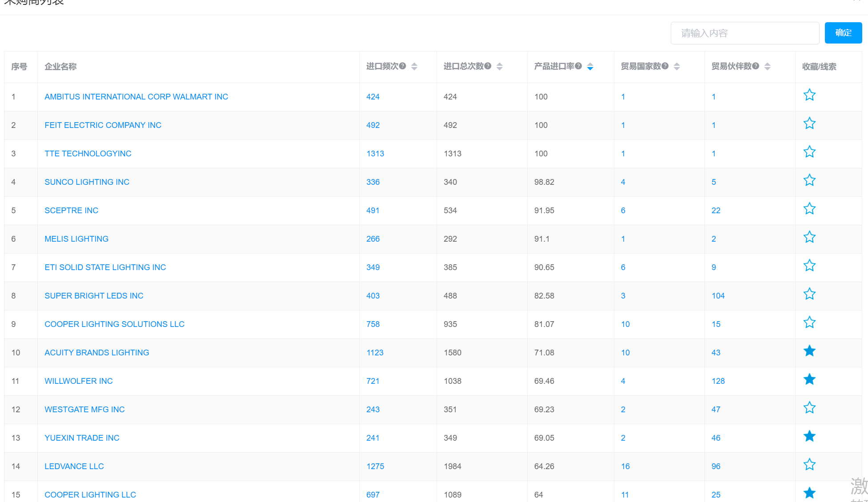Click import frequency 758 for COOPER LIGHTING SOLUTIONS
The width and height of the screenshot is (868, 502).
[373, 324]
